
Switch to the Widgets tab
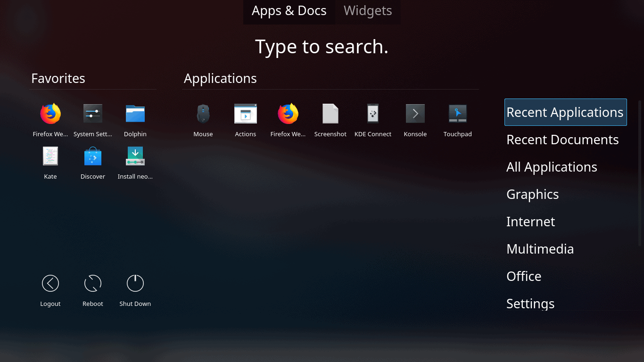pyautogui.click(x=368, y=11)
